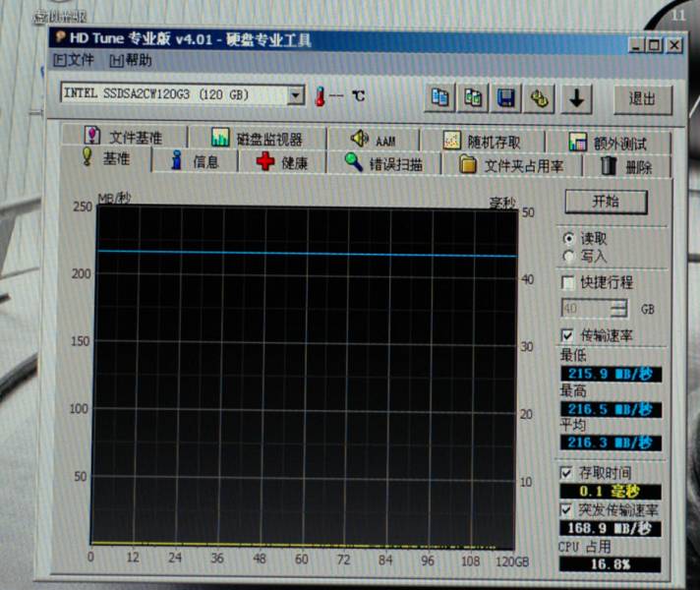The width and height of the screenshot is (700, 590).
Task: Toggle the 突发传输速率 checkbox
Action: [x=567, y=509]
